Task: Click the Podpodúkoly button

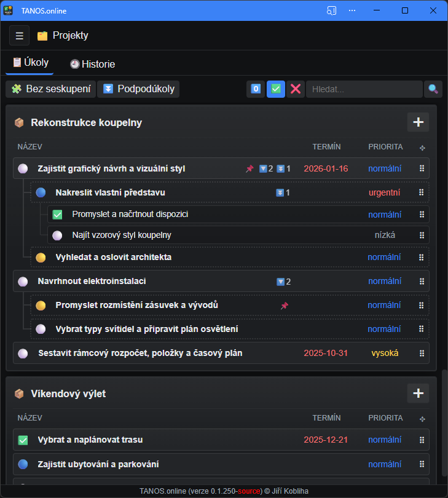Action: click(138, 89)
